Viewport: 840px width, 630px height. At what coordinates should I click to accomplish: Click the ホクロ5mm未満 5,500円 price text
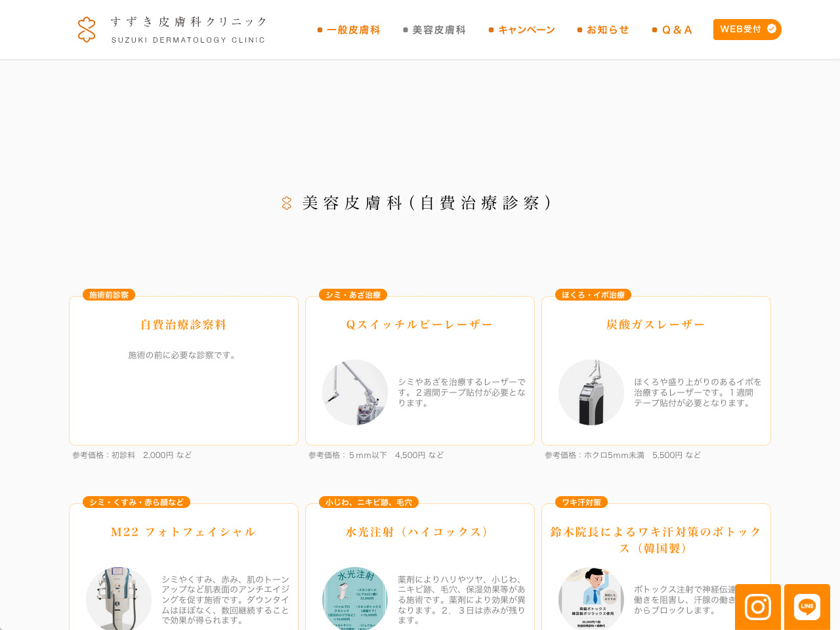pyautogui.click(x=623, y=455)
